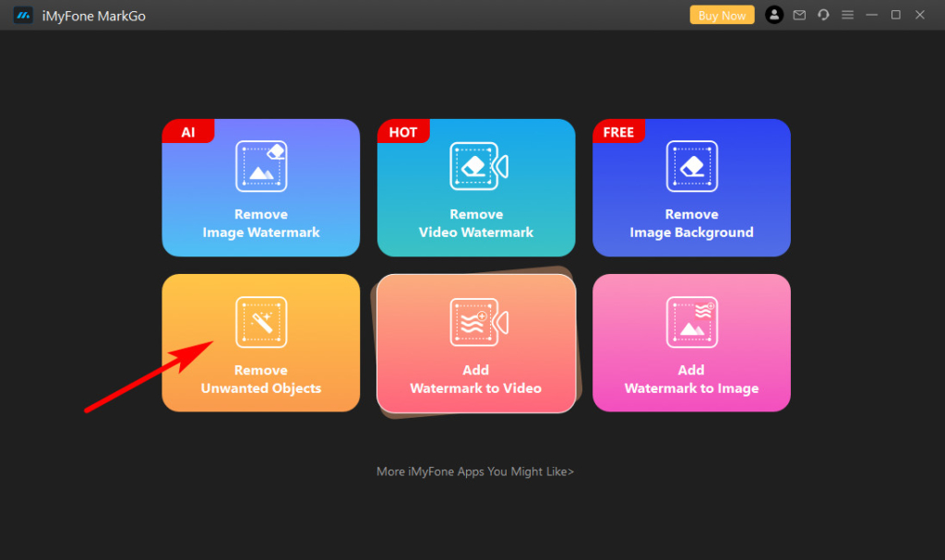The width and height of the screenshot is (945, 560).
Task: Click the red AI badge on first card
Action: click(187, 132)
